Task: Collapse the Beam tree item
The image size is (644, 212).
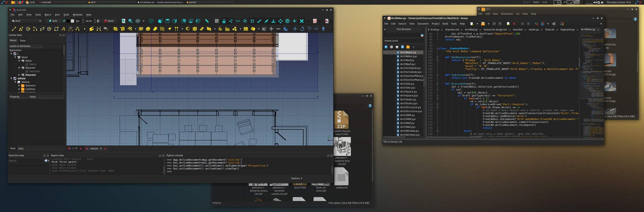Action: (x=15, y=57)
